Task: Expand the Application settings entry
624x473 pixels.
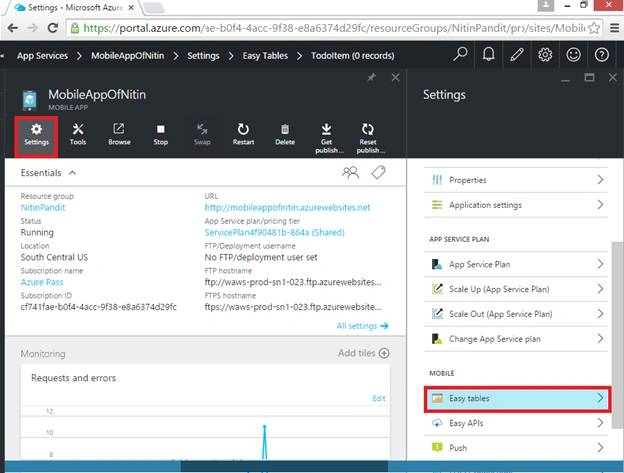Action: [x=516, y=205]
